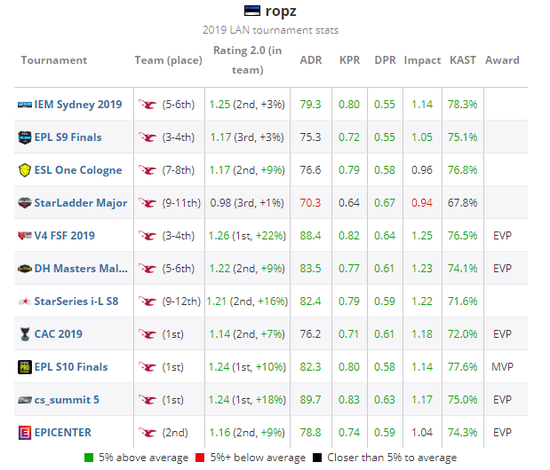
Task: Click the EPL S9 Finals event logo
Action: point(25,137)
